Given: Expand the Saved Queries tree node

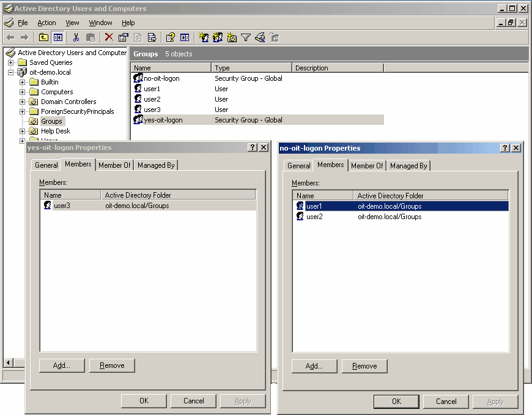Looking at the screenshot, I should 11,62.
